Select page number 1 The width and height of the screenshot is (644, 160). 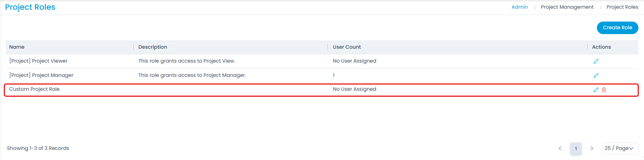pyautogui.click(x=576, y=149)
